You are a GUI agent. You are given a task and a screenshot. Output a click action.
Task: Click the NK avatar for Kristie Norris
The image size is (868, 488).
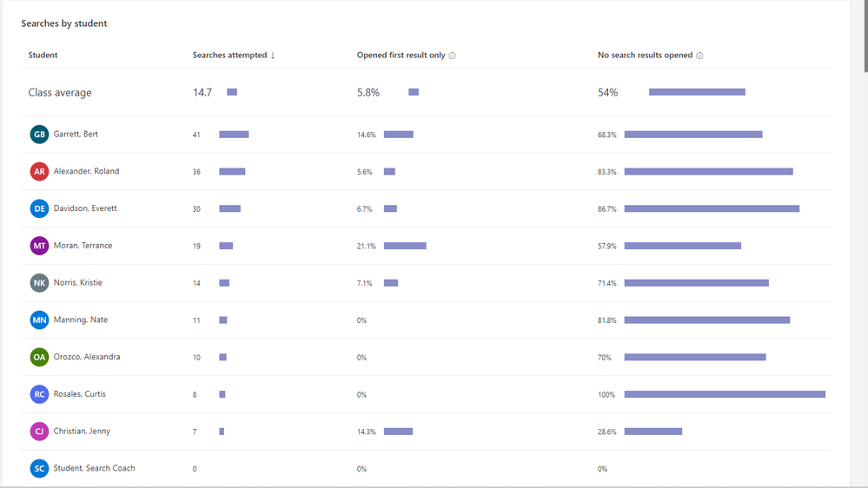pyautogui.click(x=39, y=283)
